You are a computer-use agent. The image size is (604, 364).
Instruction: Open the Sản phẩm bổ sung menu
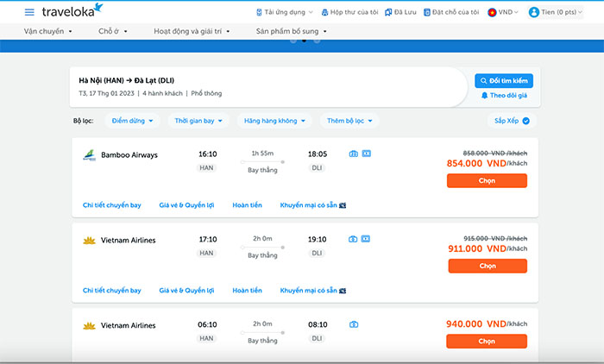tap(291, 31)
